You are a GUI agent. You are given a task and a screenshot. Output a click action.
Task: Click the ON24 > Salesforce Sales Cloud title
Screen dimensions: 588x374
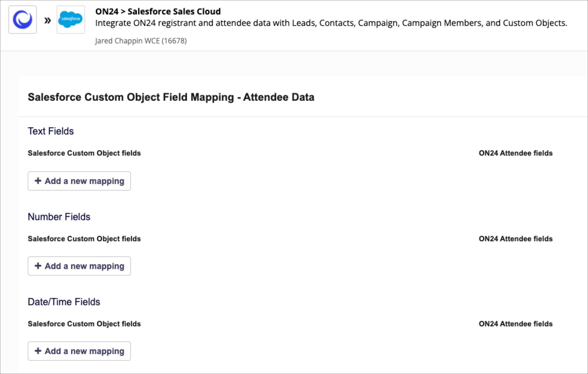[x=158, y=11]
